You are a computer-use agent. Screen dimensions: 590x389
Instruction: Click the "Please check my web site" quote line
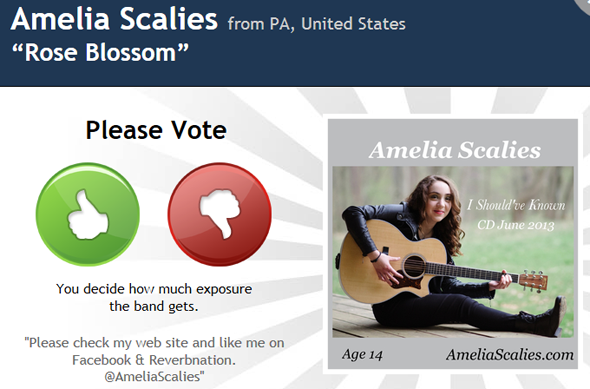coord(154,343)
